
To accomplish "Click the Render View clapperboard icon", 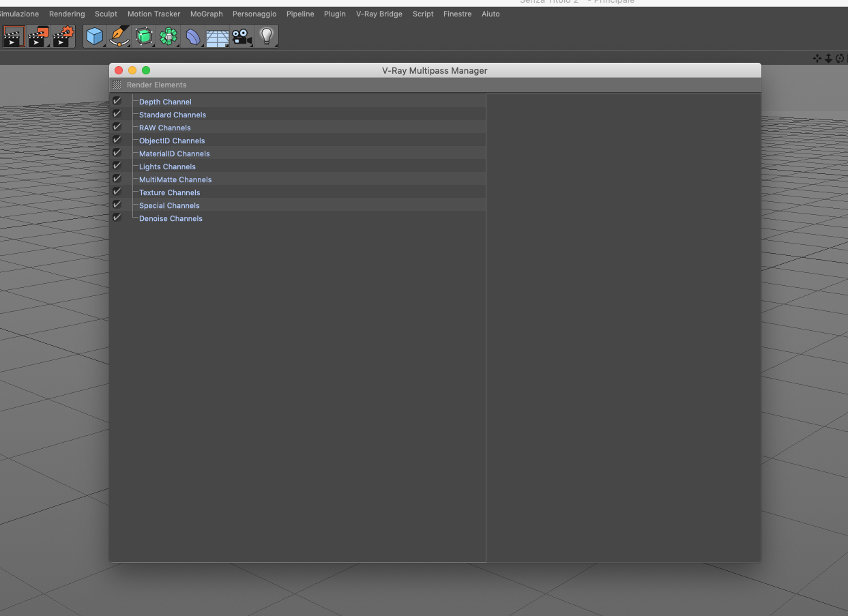I will click(14, 36).
